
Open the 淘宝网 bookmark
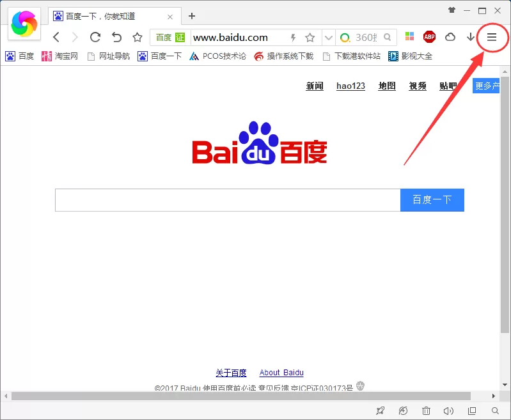(x=59, y=56)
